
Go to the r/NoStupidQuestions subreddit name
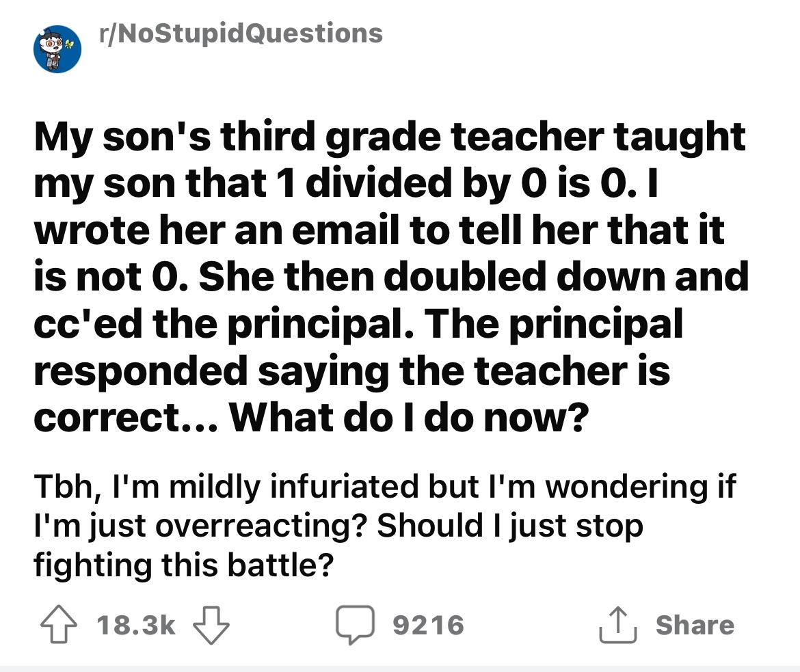click(x=241, y=32)
